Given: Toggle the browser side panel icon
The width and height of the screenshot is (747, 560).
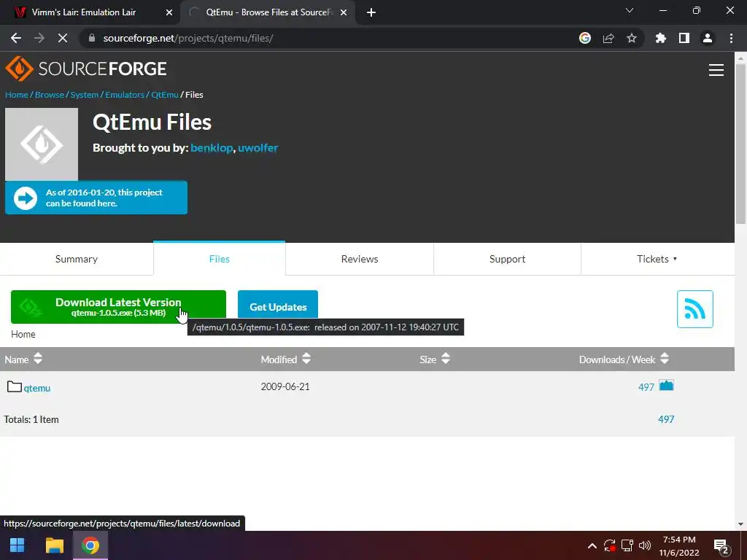Looking at the screenshot, I should pos(684,38).
